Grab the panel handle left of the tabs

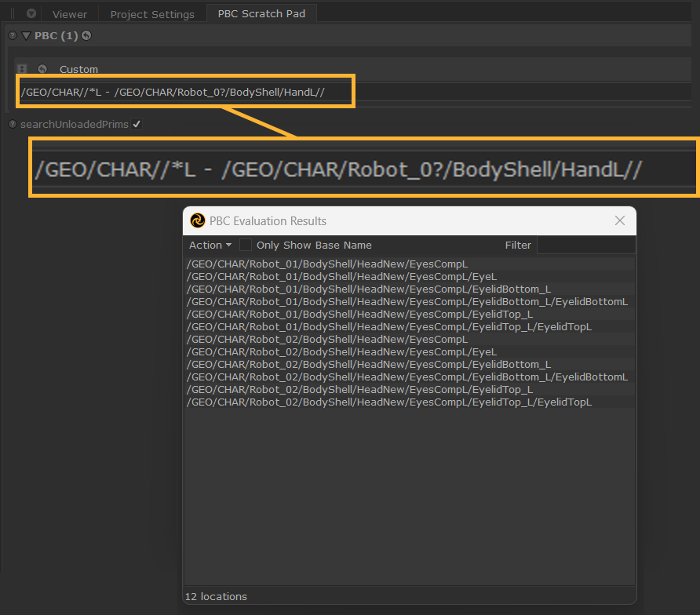pyautogui.click(x=13, y=14)
